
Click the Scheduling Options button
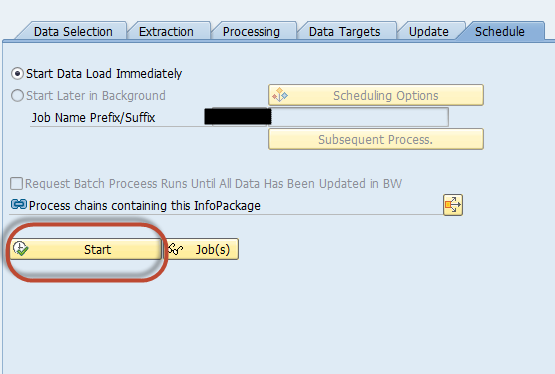tap(376, 95)
